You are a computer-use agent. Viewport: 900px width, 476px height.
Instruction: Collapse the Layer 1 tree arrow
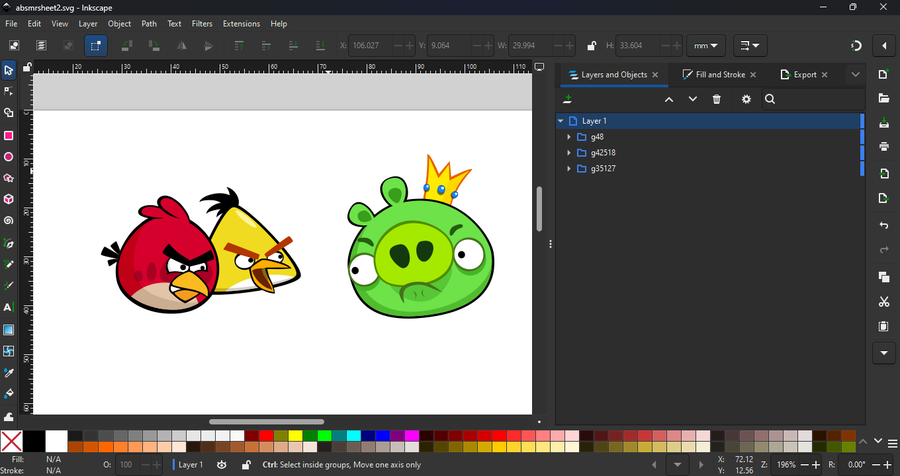pyautogui.click(x=561, y=121)
